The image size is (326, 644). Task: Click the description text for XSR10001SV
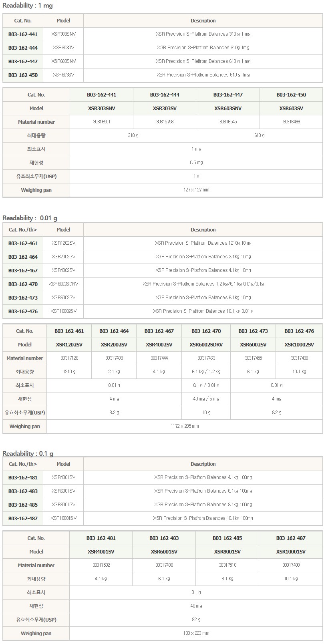point(203,518)
